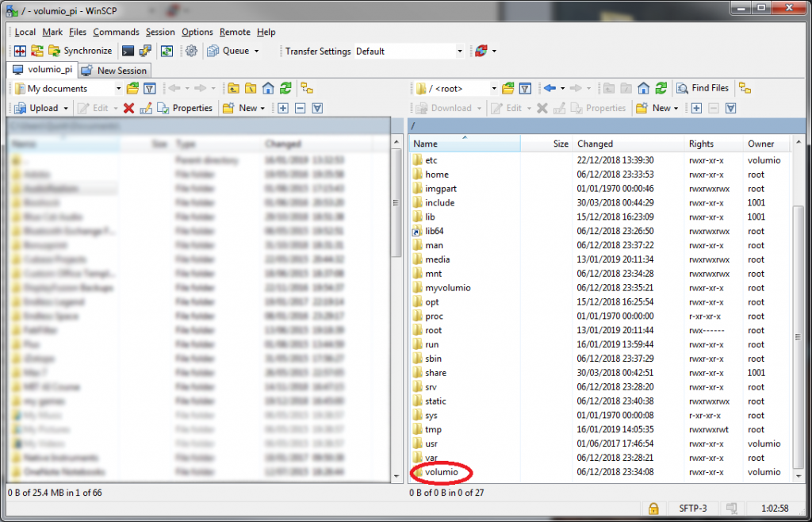Click local Select All icon
Viewport: 812px width, 522px height.
coord(317,108)
